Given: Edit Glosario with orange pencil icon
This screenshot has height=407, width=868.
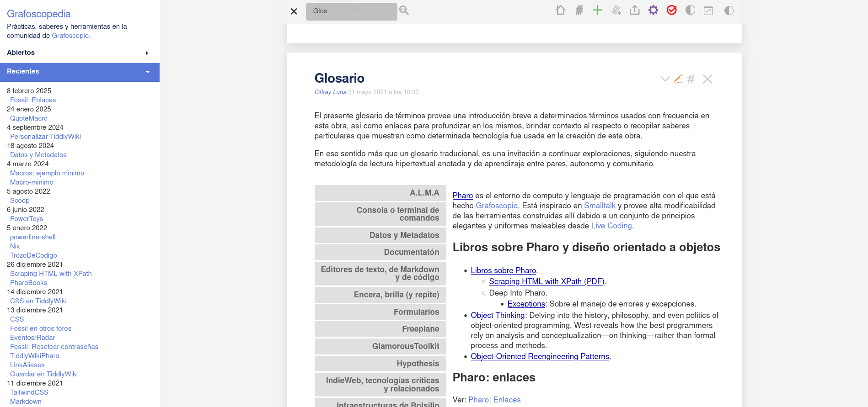Looking at the screenshot, I should point(678,79).
